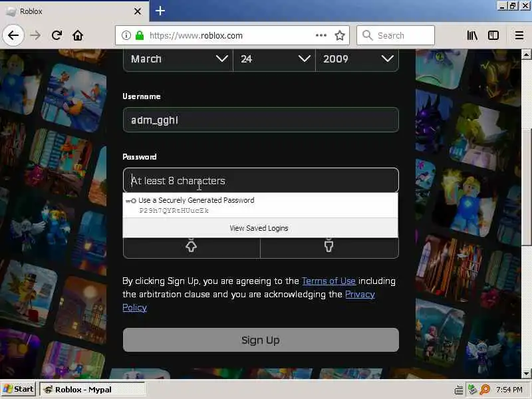Viewport: 532px width, 399px height.
Task: Select the male gender icon
Action: pyautogui.click(x=329, y=245)
